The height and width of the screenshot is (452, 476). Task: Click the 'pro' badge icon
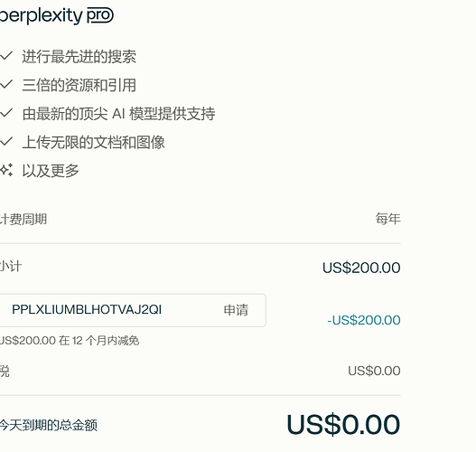click(x=100, y=15)
